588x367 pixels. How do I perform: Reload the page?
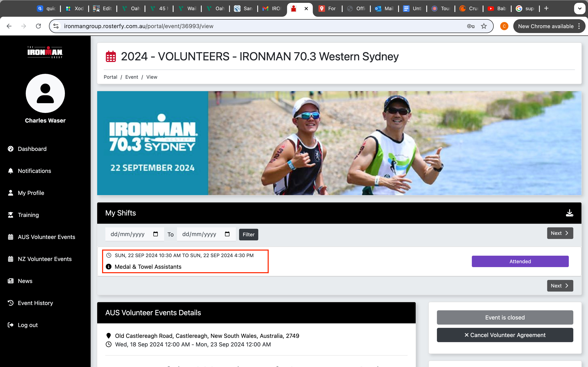point(38,26)
